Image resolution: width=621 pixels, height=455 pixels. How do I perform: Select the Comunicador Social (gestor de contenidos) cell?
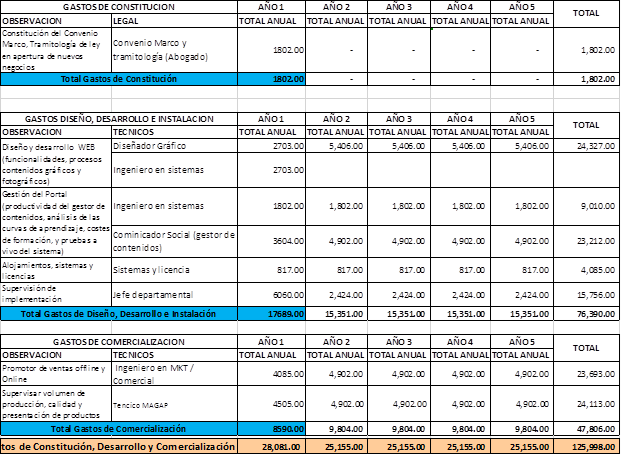(x=172, y=240)
